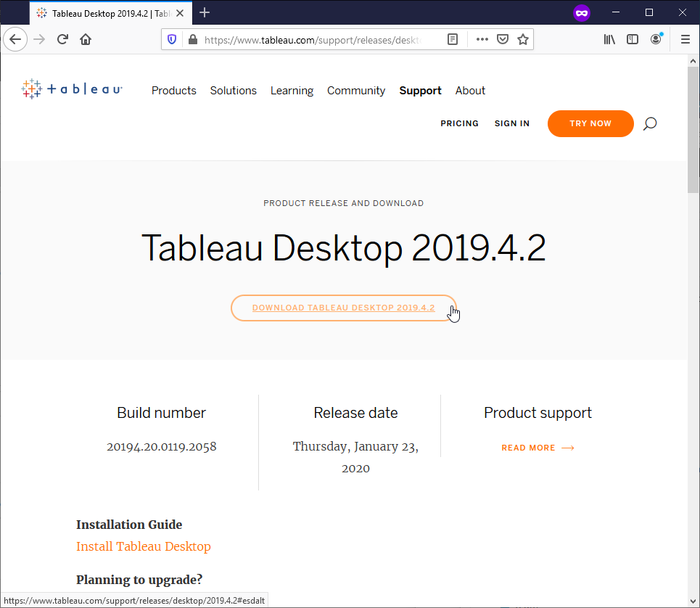Reload the current page
Viewport: 700px width, 608px height.
tap(62, 39)
